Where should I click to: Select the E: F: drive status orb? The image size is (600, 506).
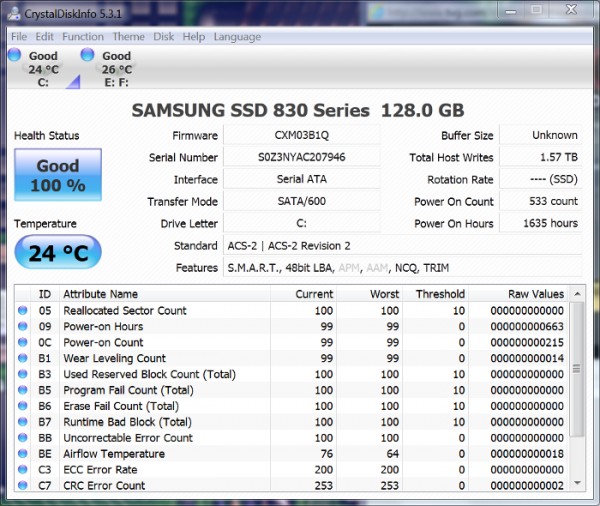point(87,54)
